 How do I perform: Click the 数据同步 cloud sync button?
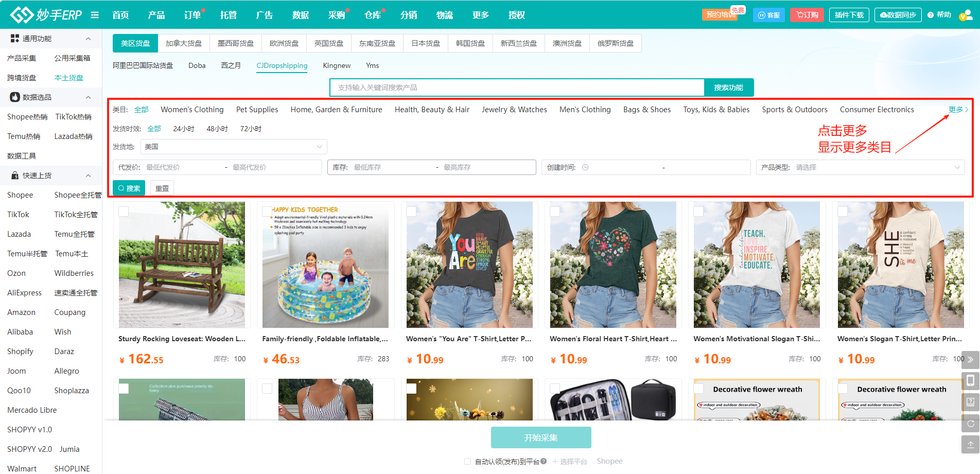point(898,15)
